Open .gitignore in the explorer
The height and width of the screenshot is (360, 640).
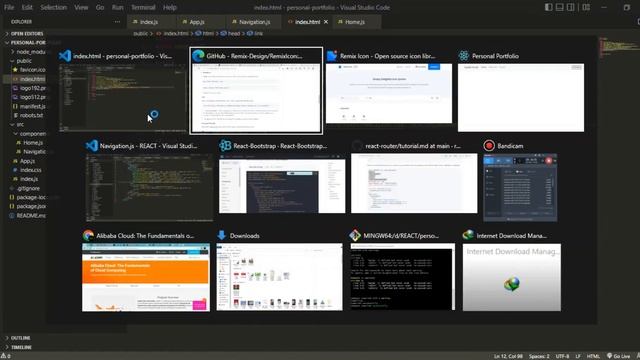[x=25, y=188]
